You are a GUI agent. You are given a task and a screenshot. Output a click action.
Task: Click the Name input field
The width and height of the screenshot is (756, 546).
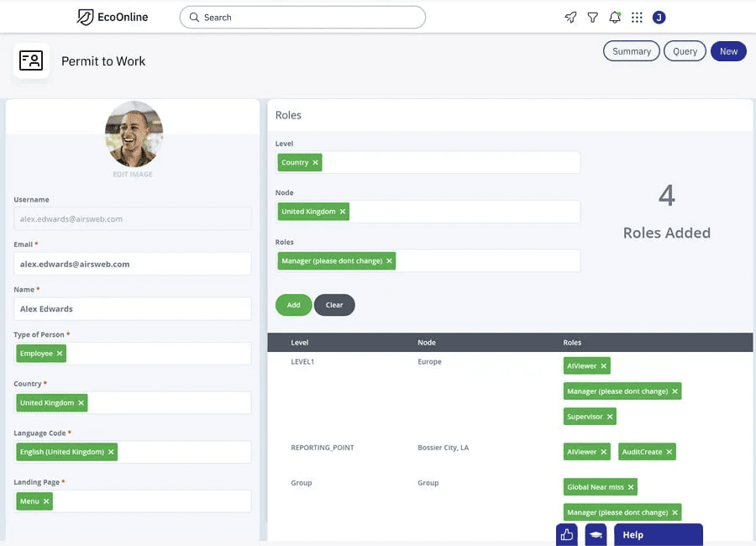133,309
